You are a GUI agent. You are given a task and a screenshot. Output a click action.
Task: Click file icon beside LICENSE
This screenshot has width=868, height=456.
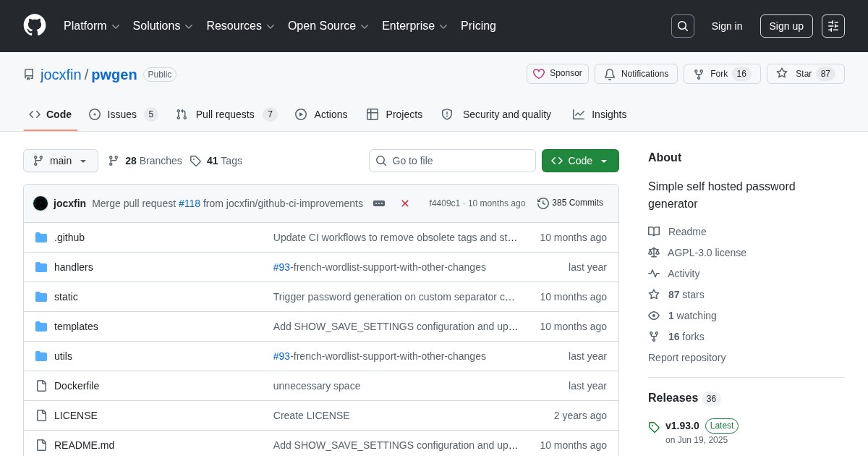pos(41,415)
